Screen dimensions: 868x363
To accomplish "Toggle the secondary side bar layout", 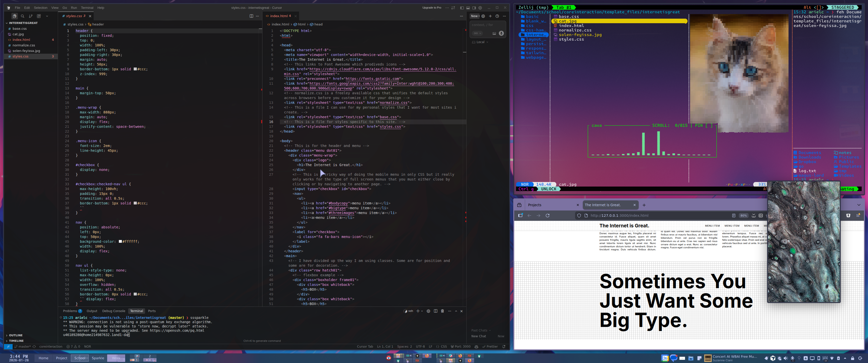I will 474,8.
